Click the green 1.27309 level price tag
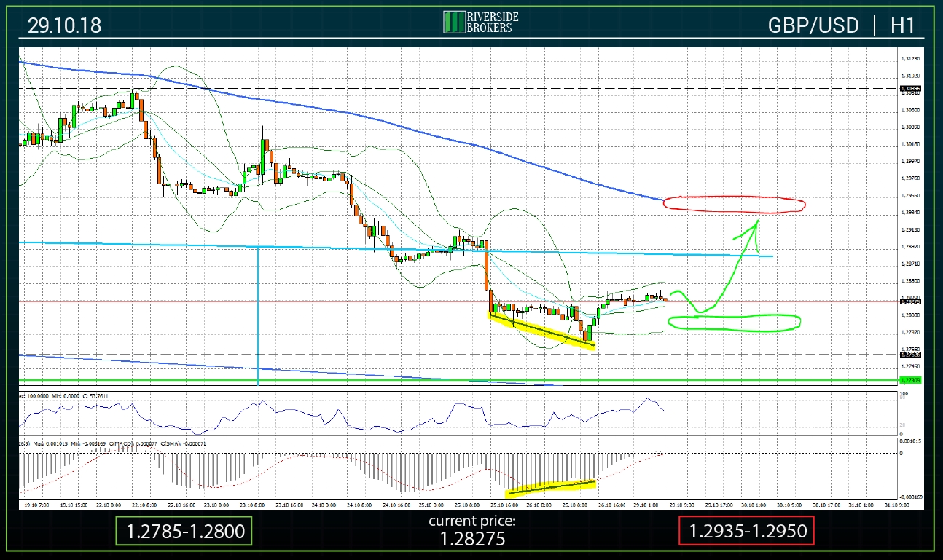This screenshot has height=560, width=943. coord(911,380)
